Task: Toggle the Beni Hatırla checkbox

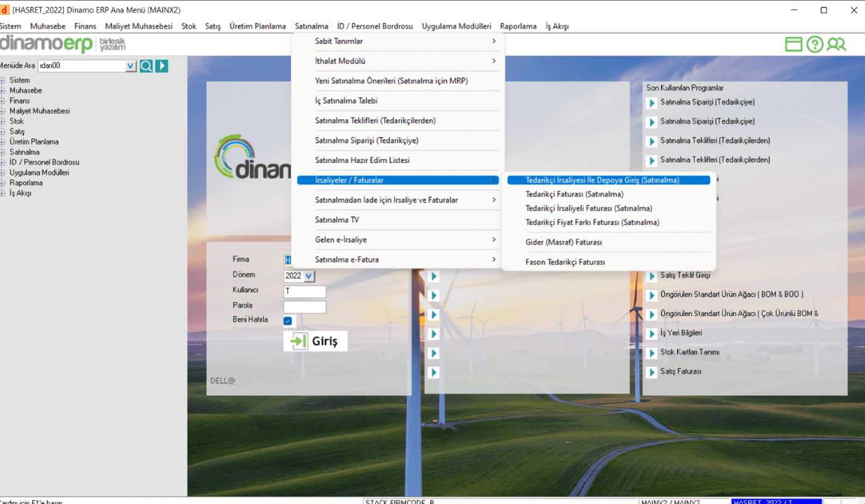Action: click(x=287, y=321)
